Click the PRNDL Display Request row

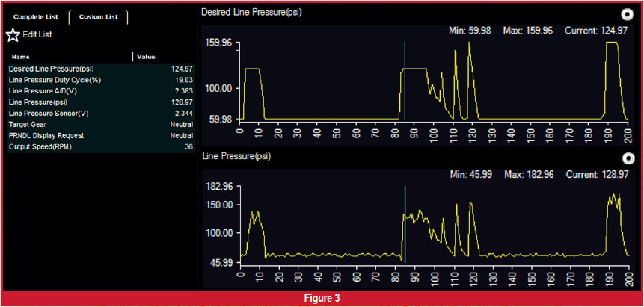pyautogui.click(x=100, y=136)
